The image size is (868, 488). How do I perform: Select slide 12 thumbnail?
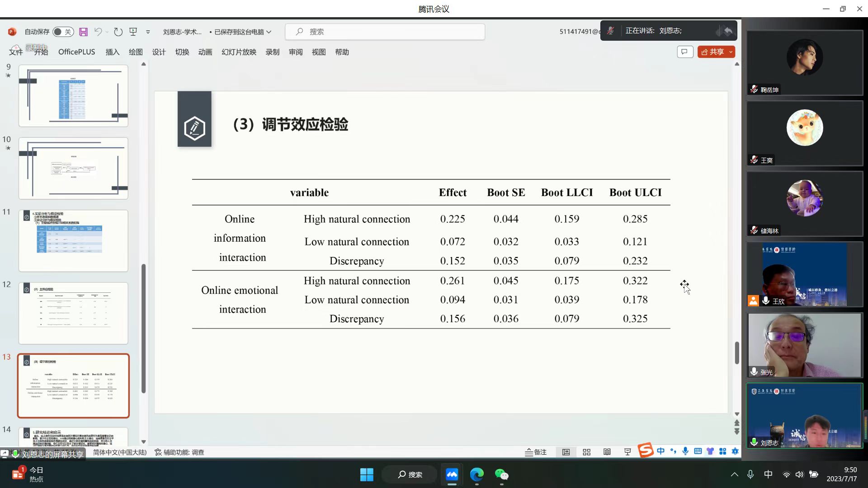[73, 313]
